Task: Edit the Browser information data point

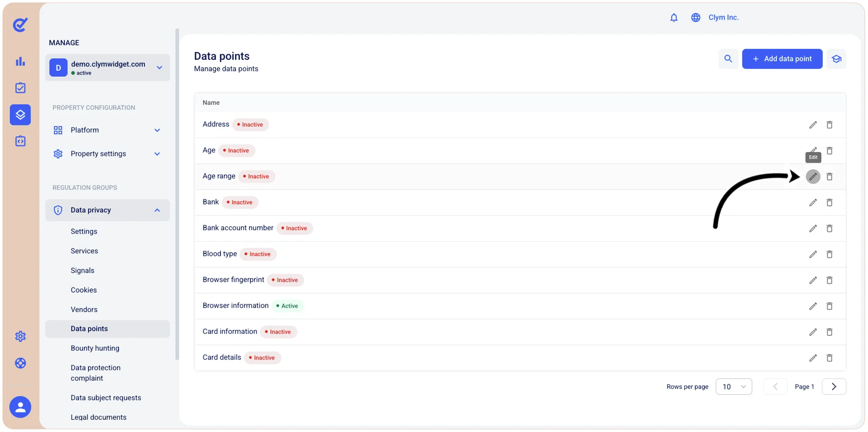Action: click(x=813, y=306)
